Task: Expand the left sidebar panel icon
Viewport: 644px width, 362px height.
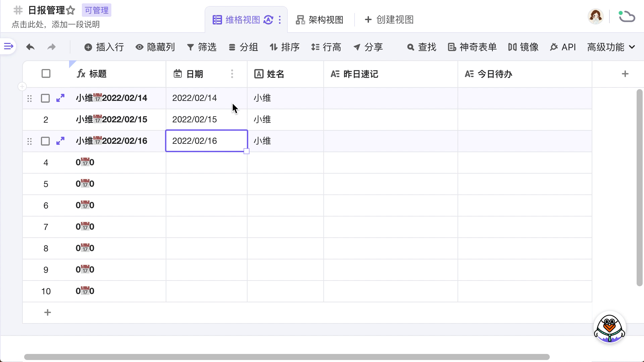Action: click(8, 46)
